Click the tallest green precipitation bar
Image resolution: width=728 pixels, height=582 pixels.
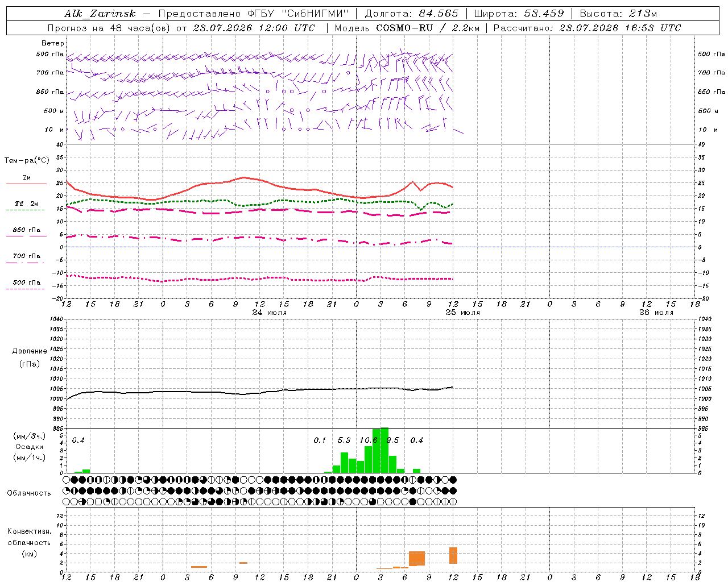point(384,450)
